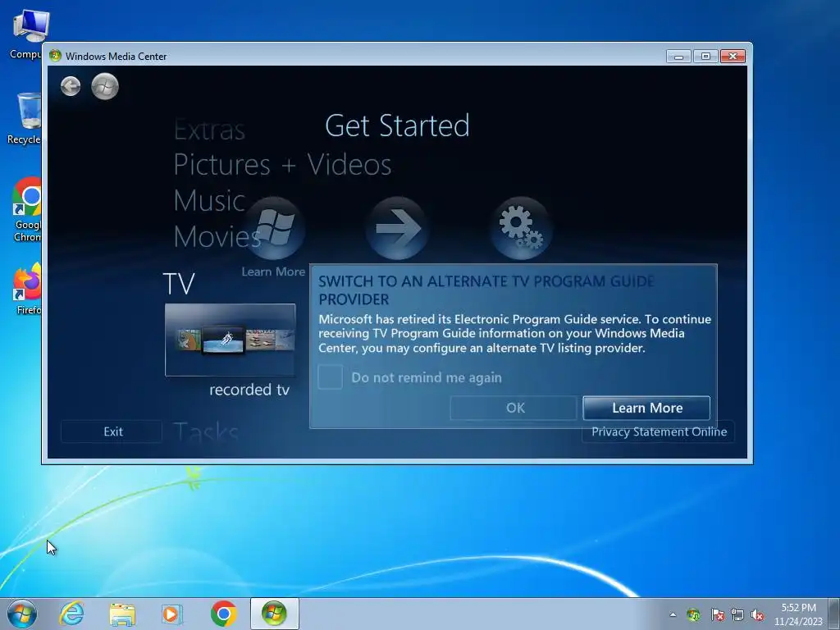The height and width of the screenshot is (630, 840).
Task: Click Learn More button in the dialog
Action: 646,409
